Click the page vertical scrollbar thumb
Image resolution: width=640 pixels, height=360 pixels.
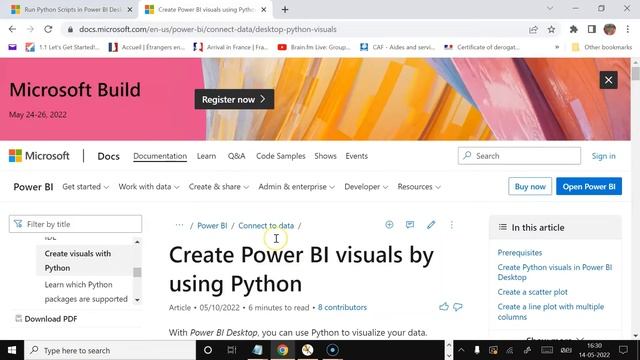pyautogui.click(x=635, y=73)
